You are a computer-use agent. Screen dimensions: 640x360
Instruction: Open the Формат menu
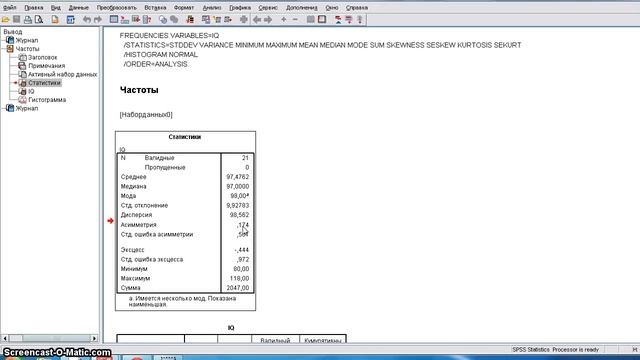click(184, 8)
